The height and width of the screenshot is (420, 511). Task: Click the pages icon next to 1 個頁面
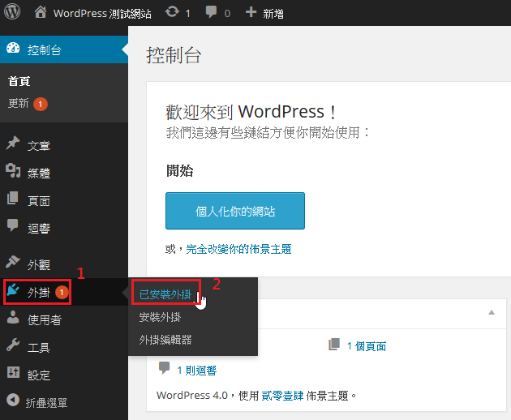(x=334, y=344)
